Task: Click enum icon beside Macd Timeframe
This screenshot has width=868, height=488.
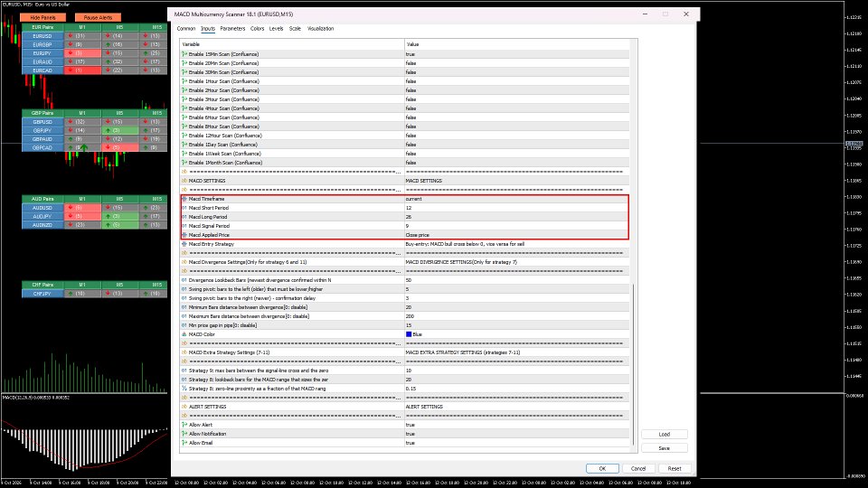Action: click(x=184, y=199)
